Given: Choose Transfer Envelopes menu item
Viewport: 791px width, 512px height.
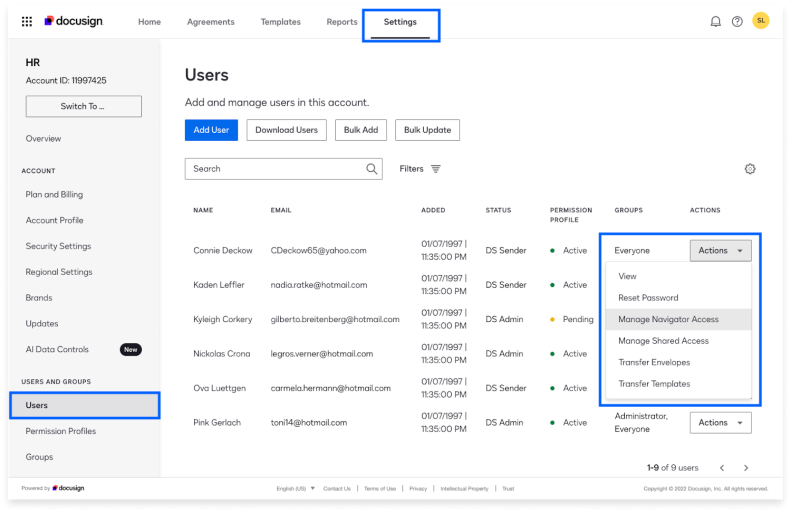Looking at the screenshot, I should (679, 363).
